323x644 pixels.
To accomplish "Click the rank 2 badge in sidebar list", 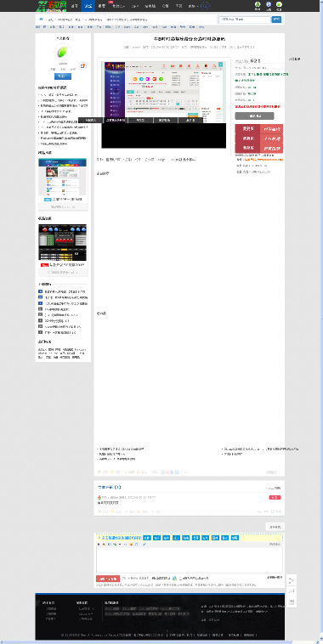I will click(x=40, y=297).
